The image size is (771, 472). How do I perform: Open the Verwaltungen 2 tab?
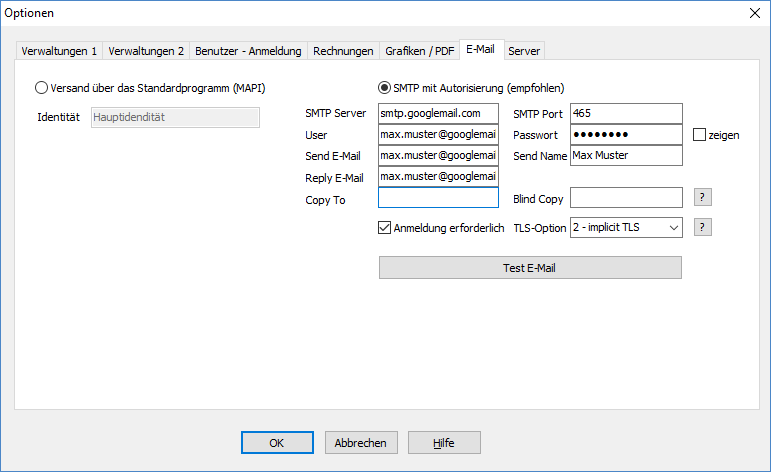click(x=146, y=51)
